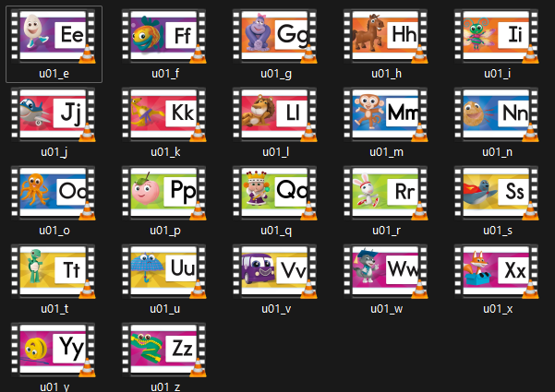Viewport: 555px width, 392px height.
Task: Click the file name u01_x
Action: 498,309
